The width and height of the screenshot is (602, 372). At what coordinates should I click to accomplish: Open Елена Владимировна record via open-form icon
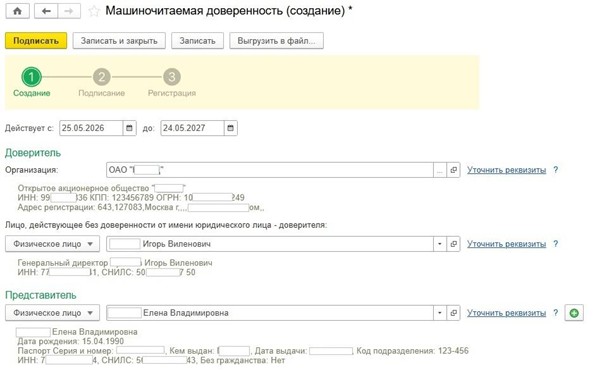coord(453,313)
